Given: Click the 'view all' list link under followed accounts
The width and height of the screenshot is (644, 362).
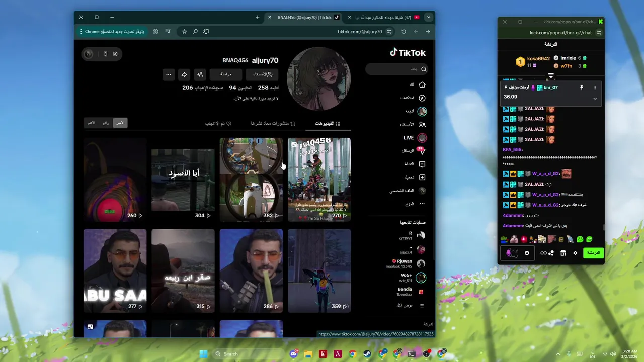Looking at the screenshot, I should pyautogui.click(x=410, y=306).
